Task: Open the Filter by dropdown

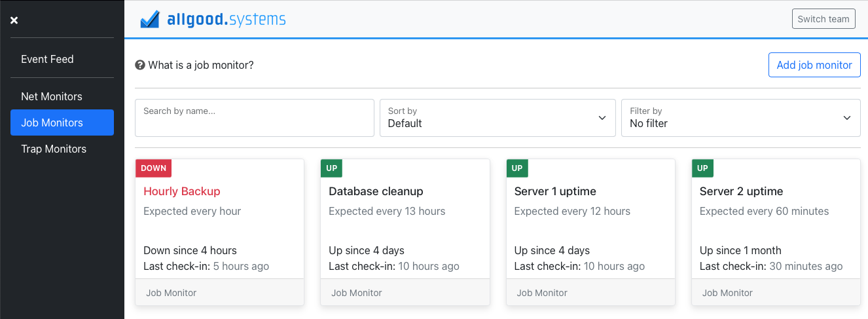Action: point(740,118)
